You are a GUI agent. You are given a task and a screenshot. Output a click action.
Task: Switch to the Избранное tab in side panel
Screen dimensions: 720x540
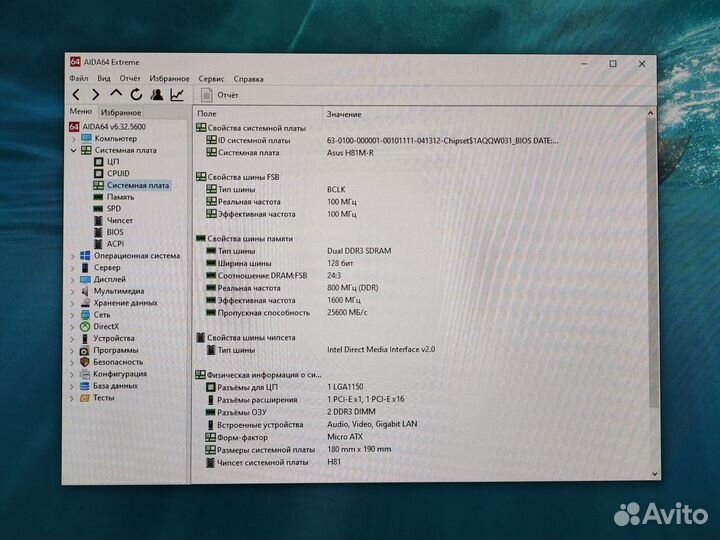(121, 112)
